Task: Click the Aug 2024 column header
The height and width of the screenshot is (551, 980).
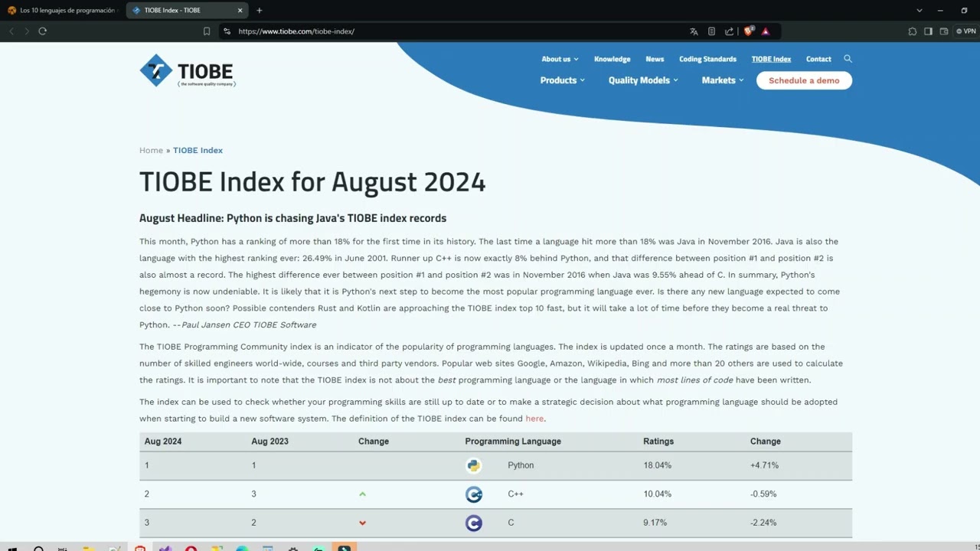Action: [163, 442]
